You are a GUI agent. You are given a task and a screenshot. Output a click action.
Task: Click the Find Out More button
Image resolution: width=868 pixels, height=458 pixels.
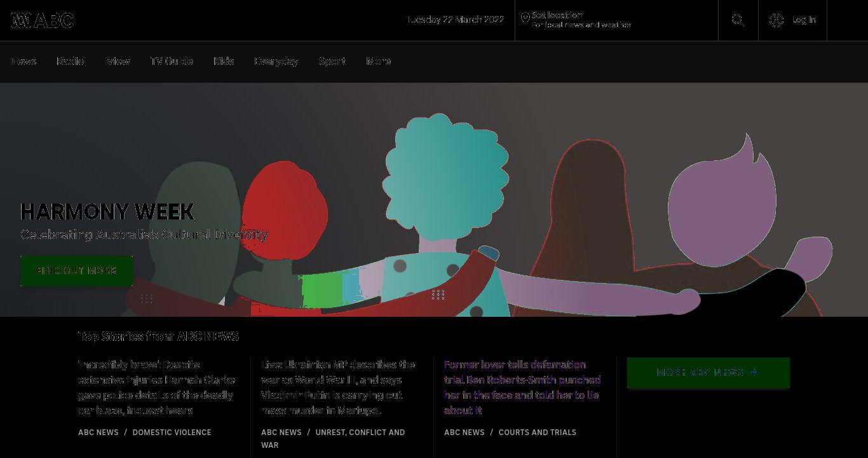[77, 271]
